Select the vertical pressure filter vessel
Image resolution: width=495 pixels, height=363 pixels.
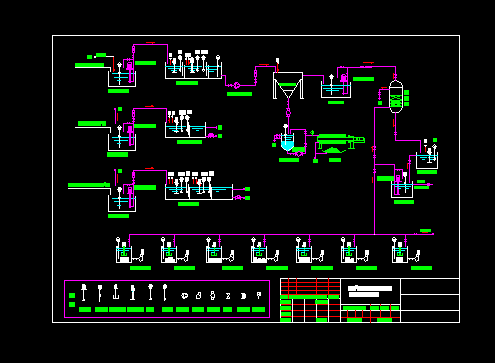396,96
